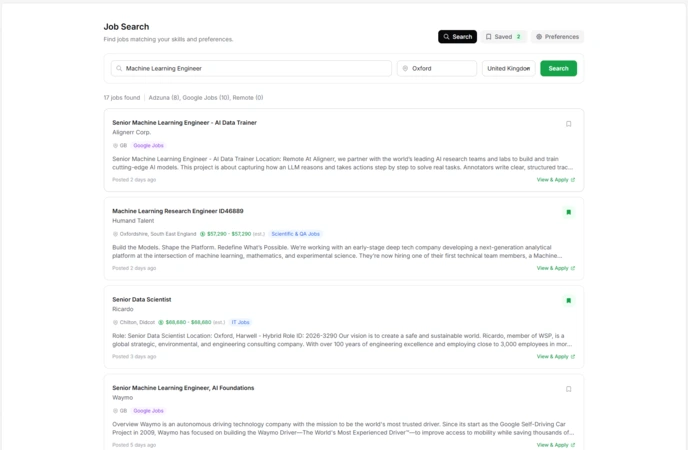Click the Senior Data Scientist title
Screen dimensions: 688x450
(142, 300)
